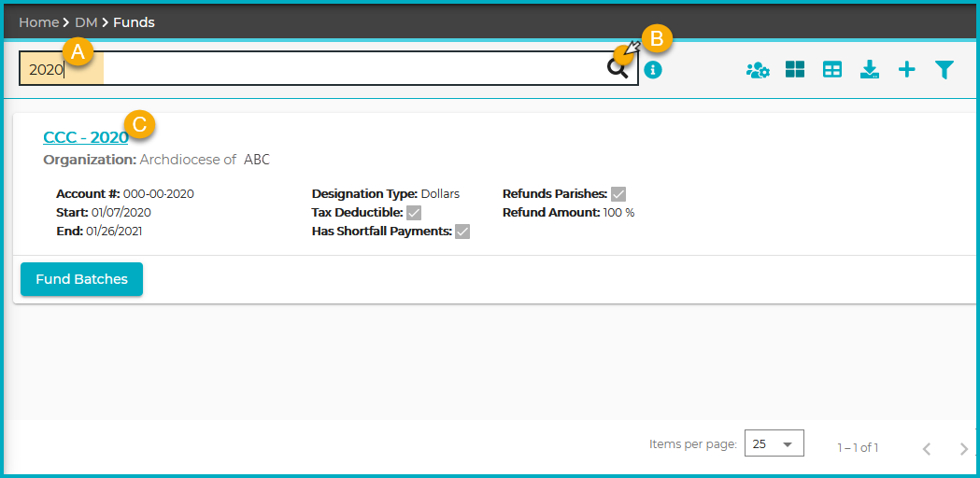Select the Funds breadcrumb

134,22
